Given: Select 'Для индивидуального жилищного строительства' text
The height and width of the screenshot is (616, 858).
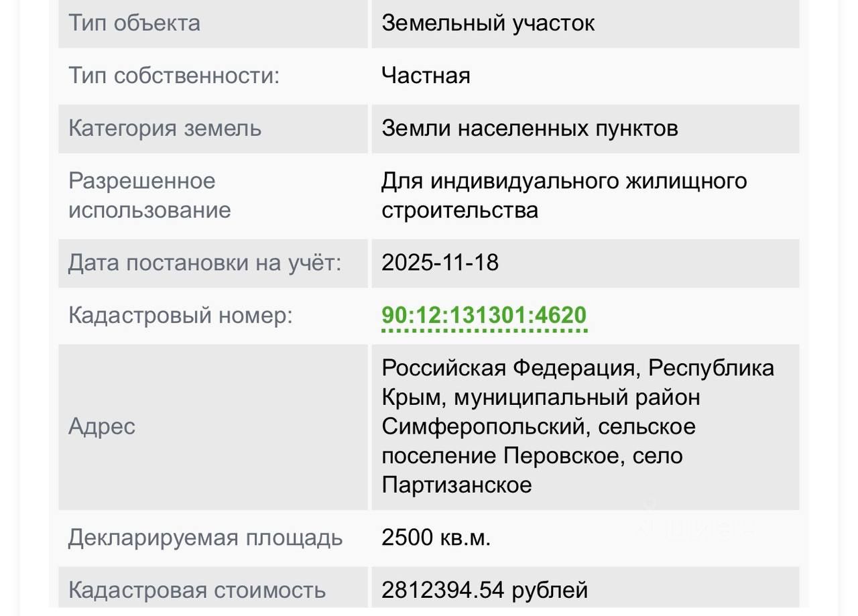Looking at the screenshot, I should [564, 195].
